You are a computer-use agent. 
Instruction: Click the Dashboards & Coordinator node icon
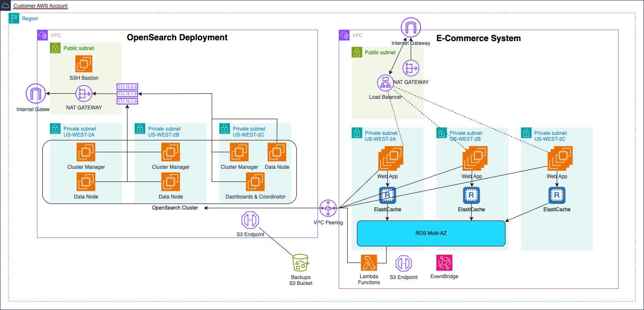pyautogui.click(x=255, y=183)
